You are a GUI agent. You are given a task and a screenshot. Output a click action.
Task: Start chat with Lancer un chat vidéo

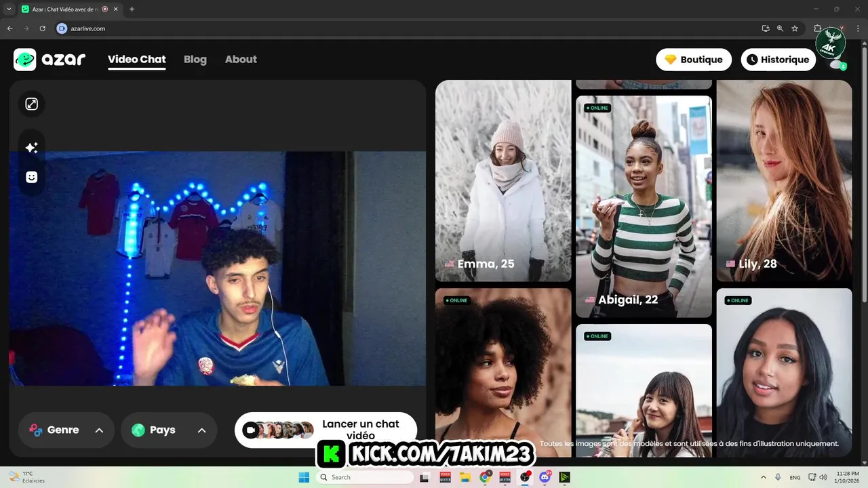pos(326,430)
